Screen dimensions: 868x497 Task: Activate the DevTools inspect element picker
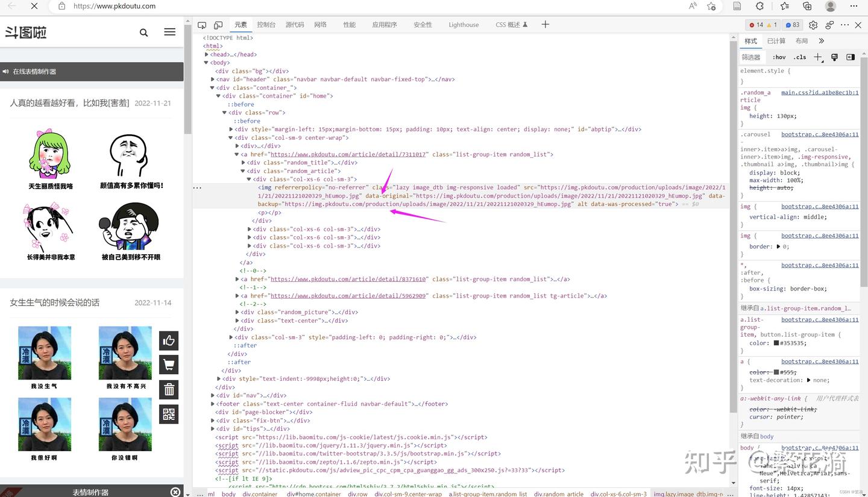(x=202, y=25)
